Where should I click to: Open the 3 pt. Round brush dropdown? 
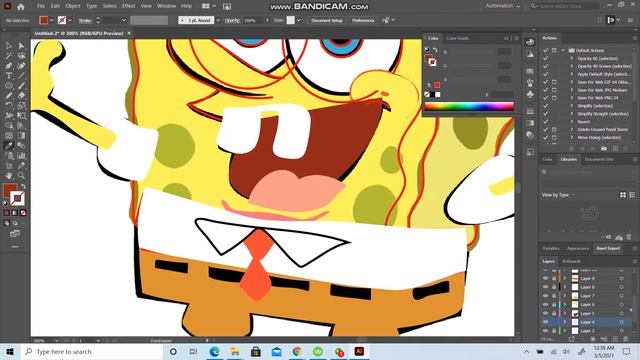pos(218,20)
